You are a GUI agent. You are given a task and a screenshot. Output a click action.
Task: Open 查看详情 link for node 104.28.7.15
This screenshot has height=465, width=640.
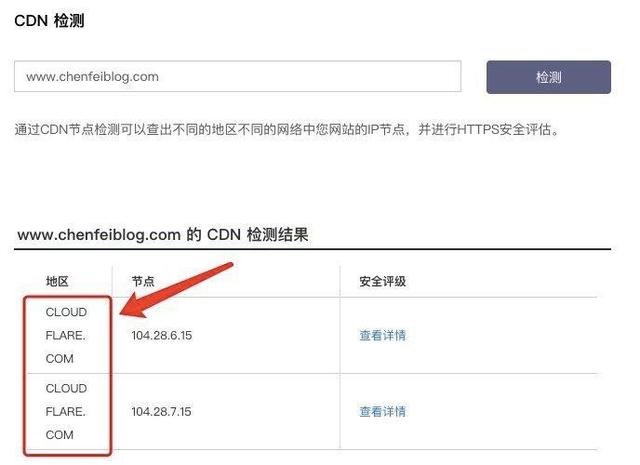[x=382, y=411]
